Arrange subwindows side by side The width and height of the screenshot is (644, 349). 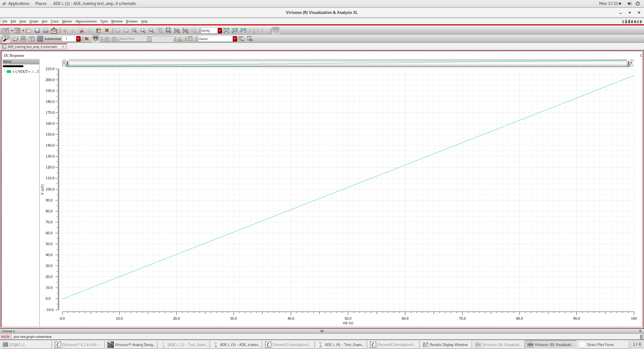coord(32,39)
